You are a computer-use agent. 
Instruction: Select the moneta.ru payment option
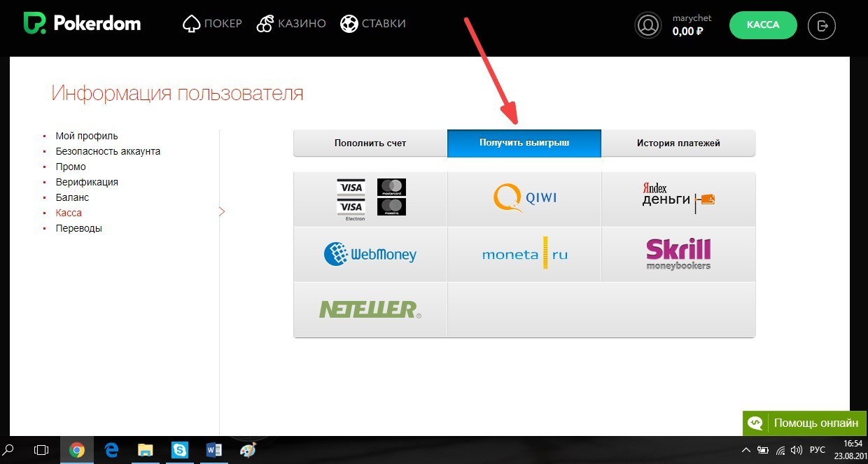[524, 255]
